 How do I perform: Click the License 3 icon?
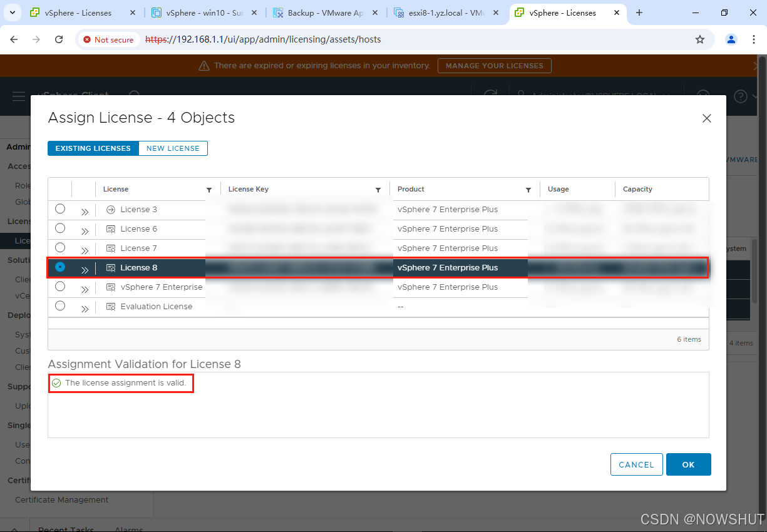tap(111, 210)
